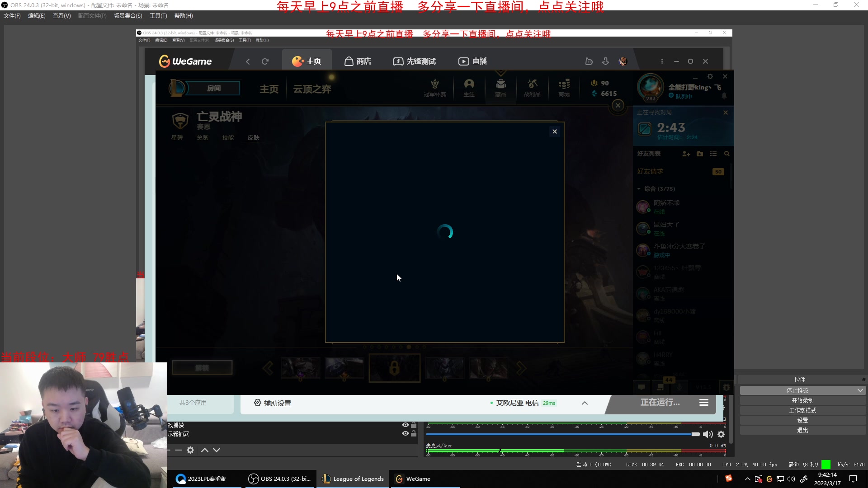This screenshot has height=488, width=868.
Task: Open the 商城 store icon
Action: point(564,88)
